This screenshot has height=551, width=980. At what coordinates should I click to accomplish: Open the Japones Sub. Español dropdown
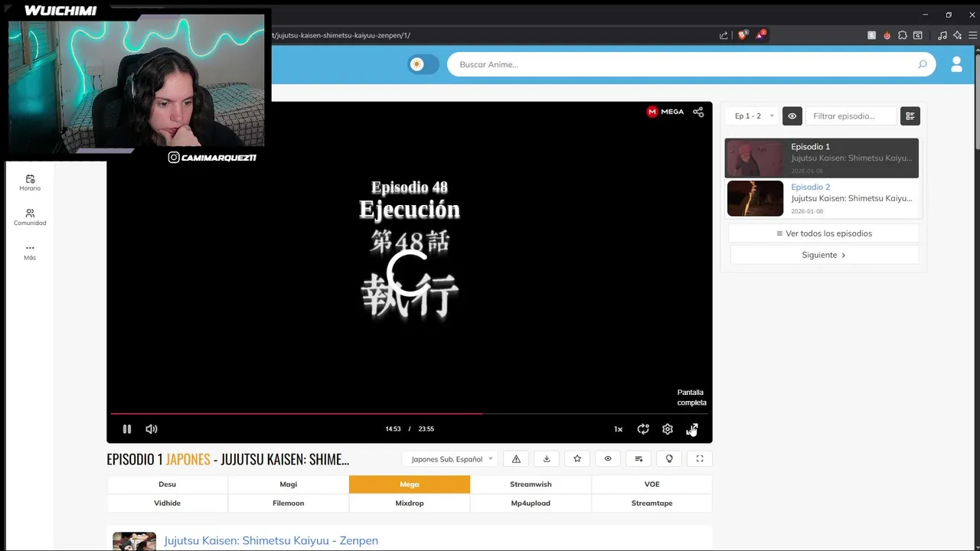pyautogui.click(x=451, y=459)
